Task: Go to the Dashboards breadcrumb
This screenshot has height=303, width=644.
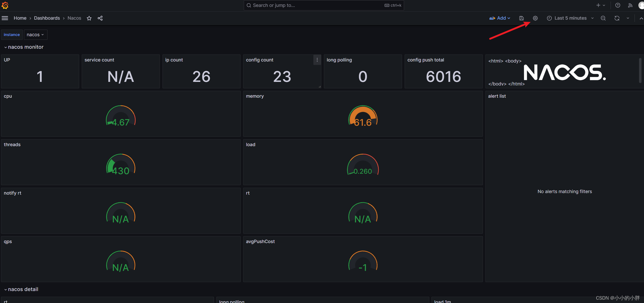Action: point(47,18)
